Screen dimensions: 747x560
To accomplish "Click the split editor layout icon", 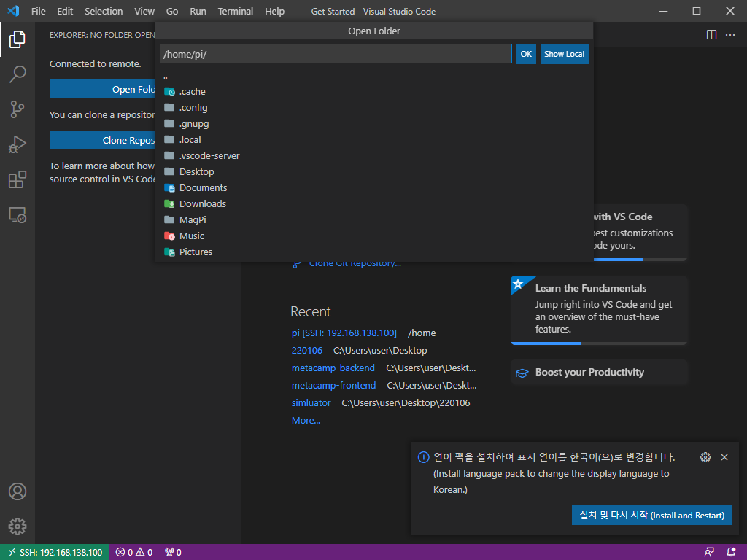I will click(x=711, y=35).
